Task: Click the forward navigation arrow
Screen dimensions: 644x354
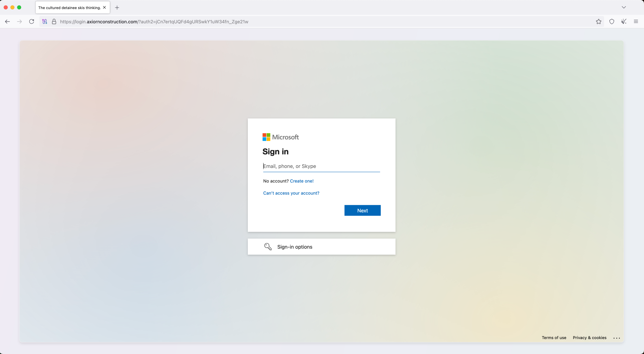Action: [x=19, y=22]
